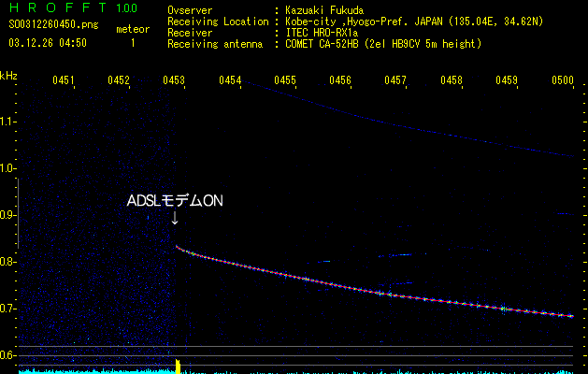
Task: Select the 0453 time marker
Action: (174, 81)
